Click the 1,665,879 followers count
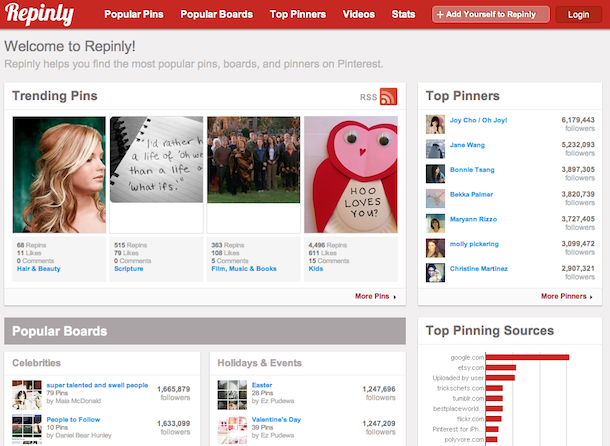Image resolution: width=610 pixels, height=446 pixels. [x=174, y=393]
